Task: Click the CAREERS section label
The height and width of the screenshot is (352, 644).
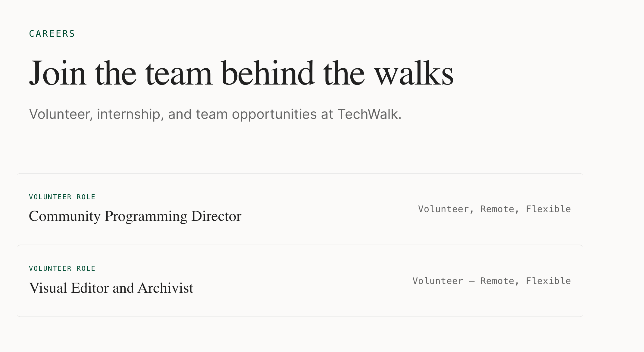Action: pyautogui.click(x=52, y=34)
